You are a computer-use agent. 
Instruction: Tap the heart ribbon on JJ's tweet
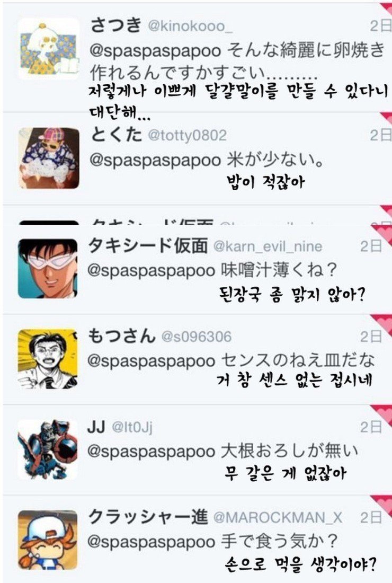click(x=381, y=416)
